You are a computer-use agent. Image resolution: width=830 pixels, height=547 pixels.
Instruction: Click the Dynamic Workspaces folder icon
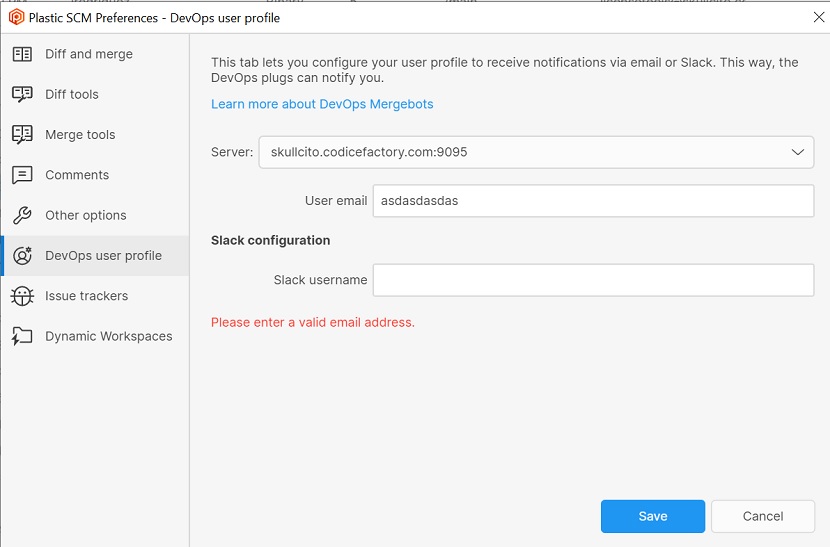22,336
